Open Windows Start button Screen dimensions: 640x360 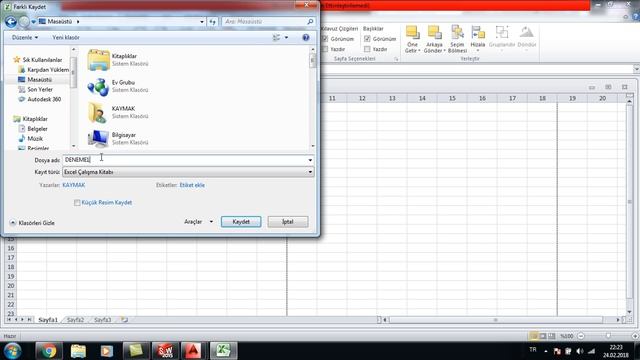pyautogui.click(x=13, y=351)
